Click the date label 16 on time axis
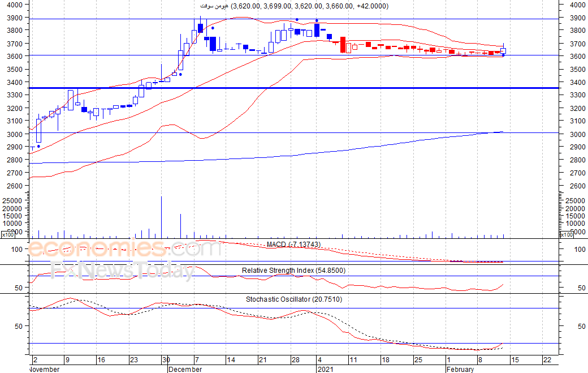 (x=101, y=360)
